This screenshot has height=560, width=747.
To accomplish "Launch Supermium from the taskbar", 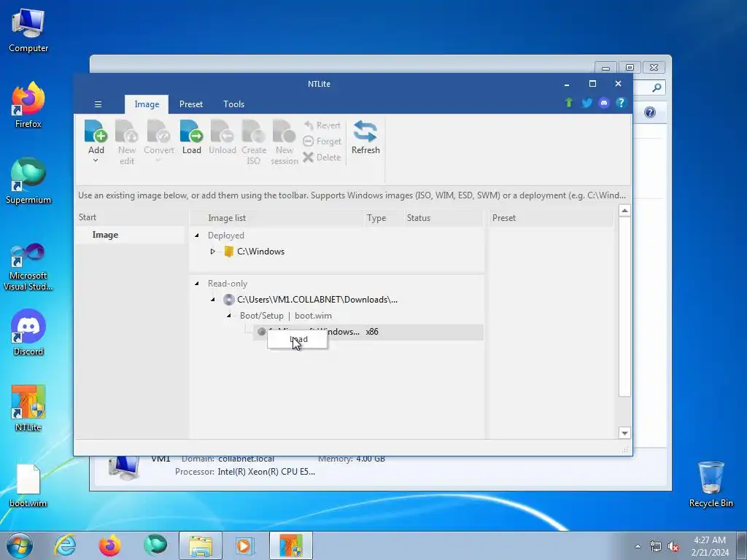I will click(155, 545).
